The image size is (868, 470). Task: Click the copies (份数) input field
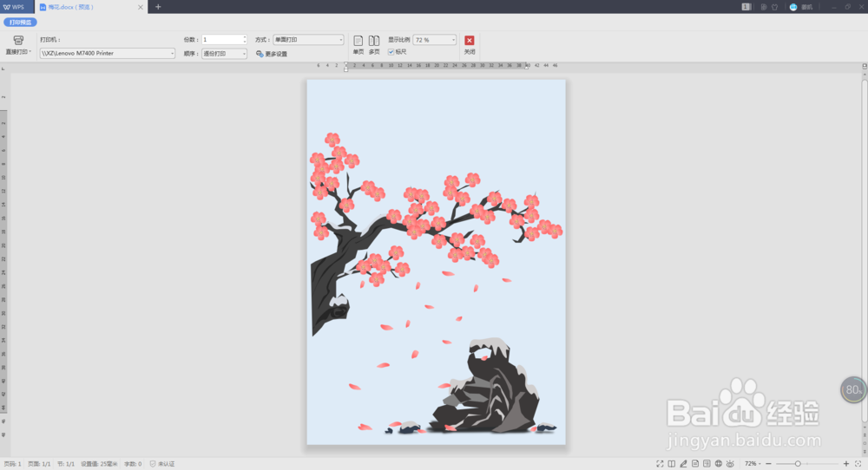tap(224, 40)
